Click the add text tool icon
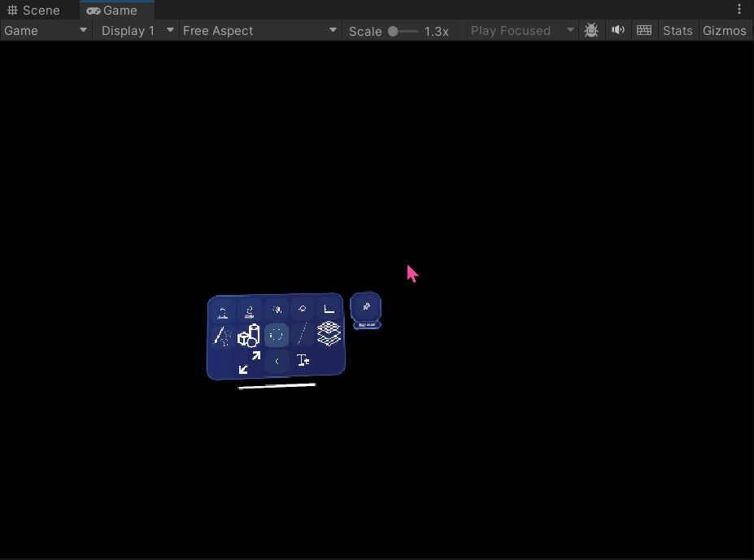The image size is (754, 560). [x=303, y=360]
